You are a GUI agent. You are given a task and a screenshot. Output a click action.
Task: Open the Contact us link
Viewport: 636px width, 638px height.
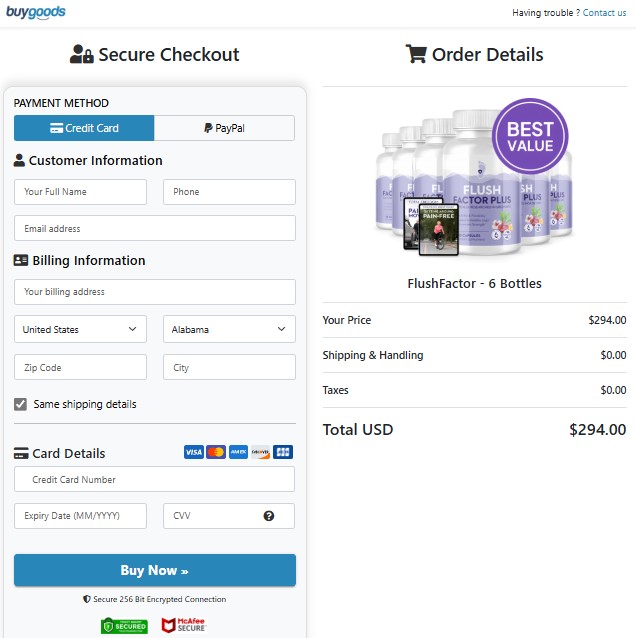coord(604,13)
